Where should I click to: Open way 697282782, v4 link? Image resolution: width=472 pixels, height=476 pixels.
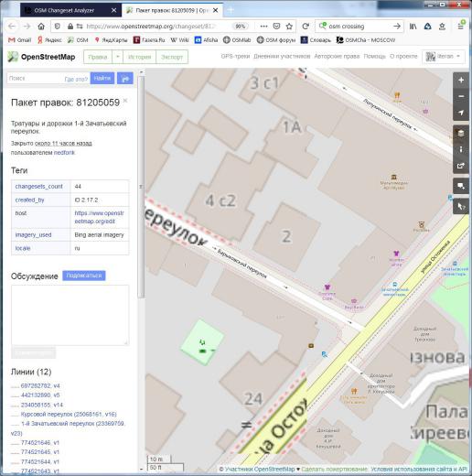pyautogui.click(x=40, y=386)
